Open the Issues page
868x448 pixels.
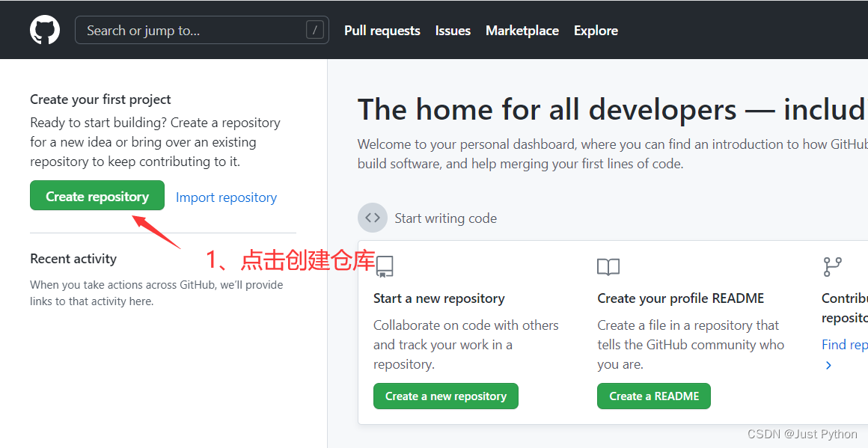pyautogui.click(x=452, y=30)
